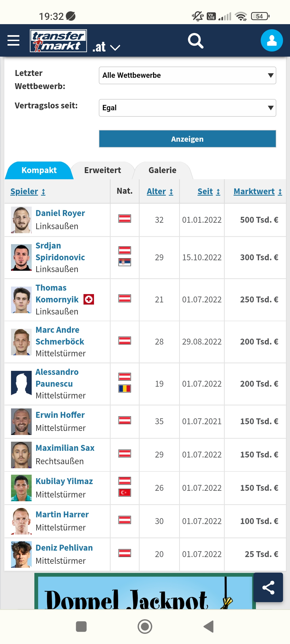Tap the Transfermarkt logo

tap(58, 41)
